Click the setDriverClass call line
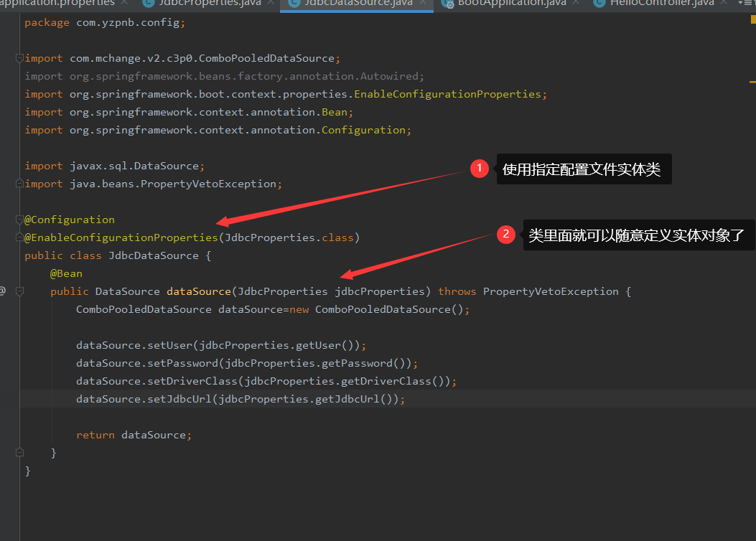The height and width of the screenshot is (541, 756). click(x=266, y=381)
